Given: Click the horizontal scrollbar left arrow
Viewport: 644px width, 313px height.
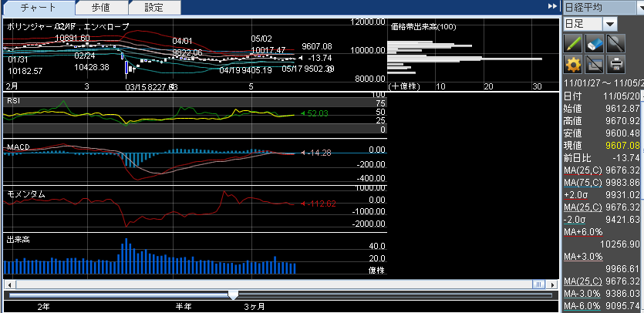Looking at the screenshot, I should [x=7, y=284].
